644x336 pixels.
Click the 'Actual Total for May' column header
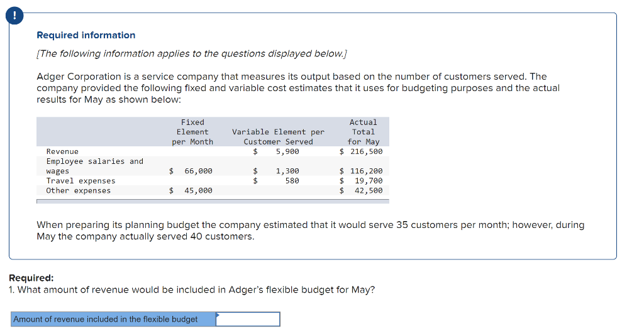pos(363,132)
